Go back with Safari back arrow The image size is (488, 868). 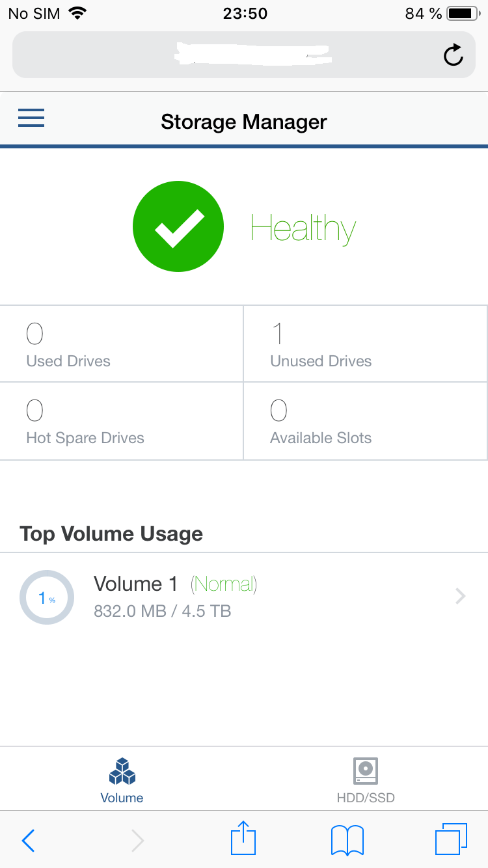click(29, 840)
